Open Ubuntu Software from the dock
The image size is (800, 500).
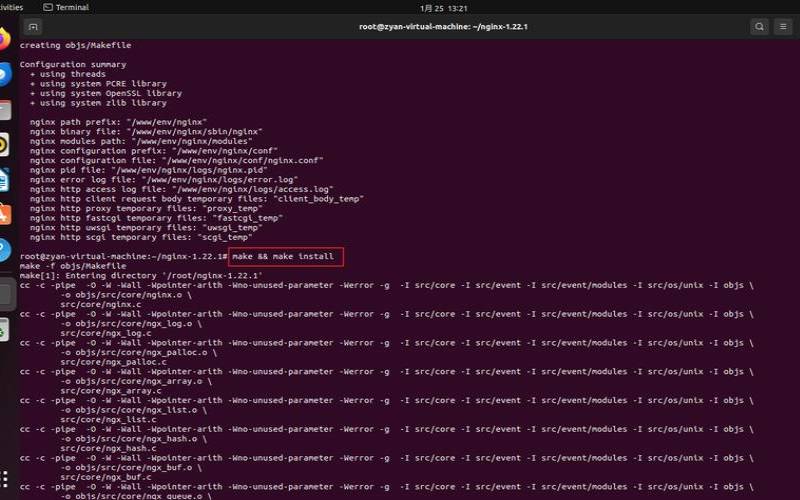(5, 215)
